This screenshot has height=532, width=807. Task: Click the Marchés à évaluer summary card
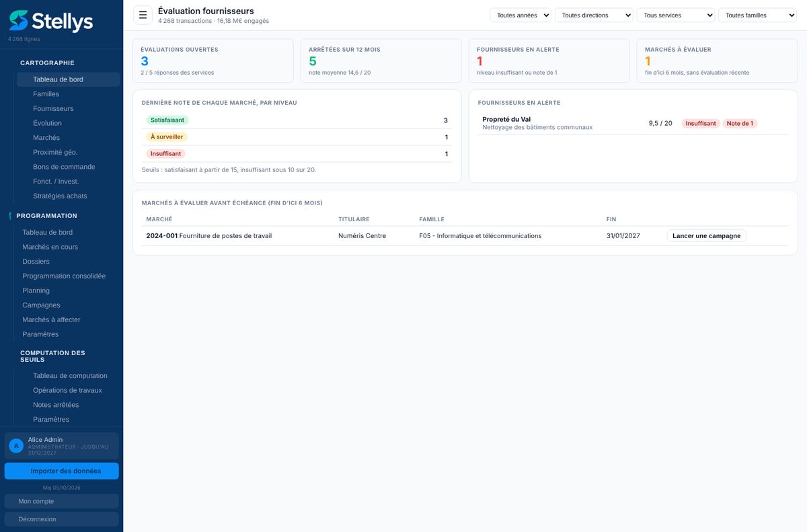[717, 61]
